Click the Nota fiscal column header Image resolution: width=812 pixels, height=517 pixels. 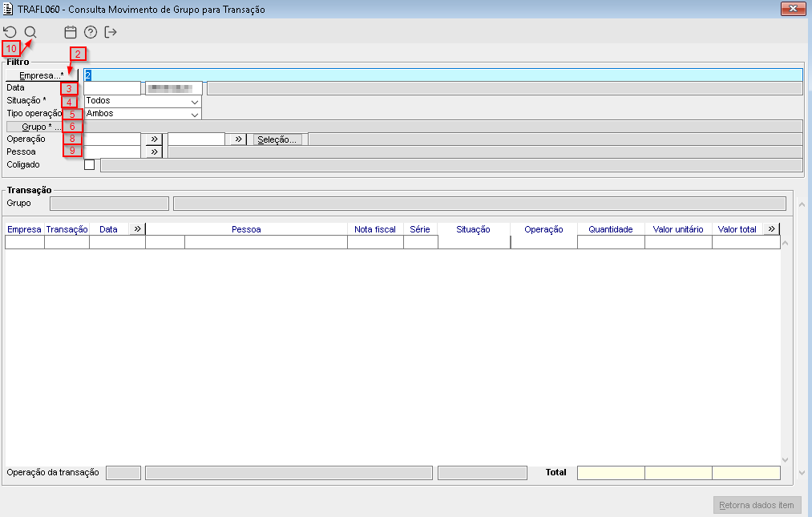[375, 229]
